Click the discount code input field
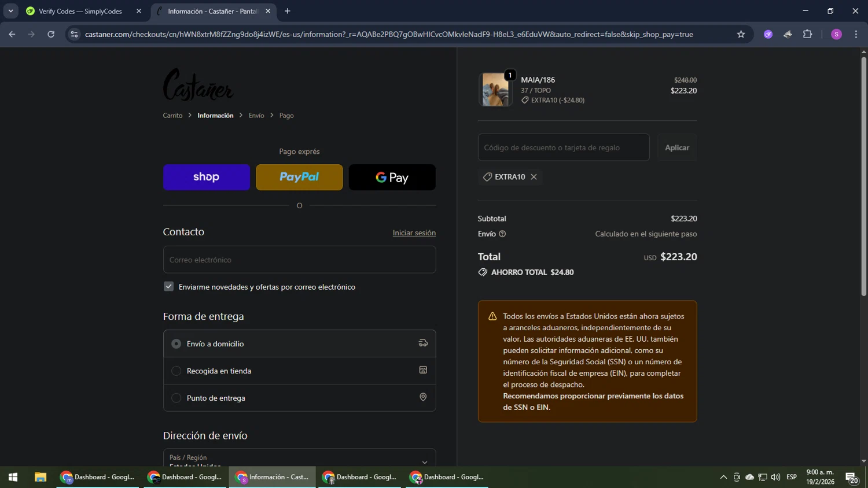Viewport: 868px width, 488px height. click(564, 147)
